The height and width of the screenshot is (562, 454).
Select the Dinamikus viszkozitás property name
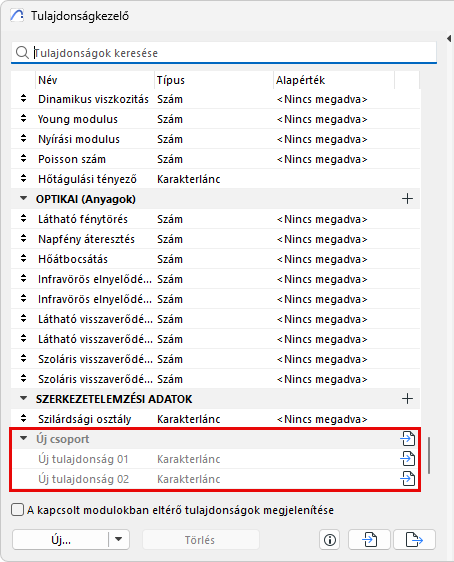coord(93,99)
